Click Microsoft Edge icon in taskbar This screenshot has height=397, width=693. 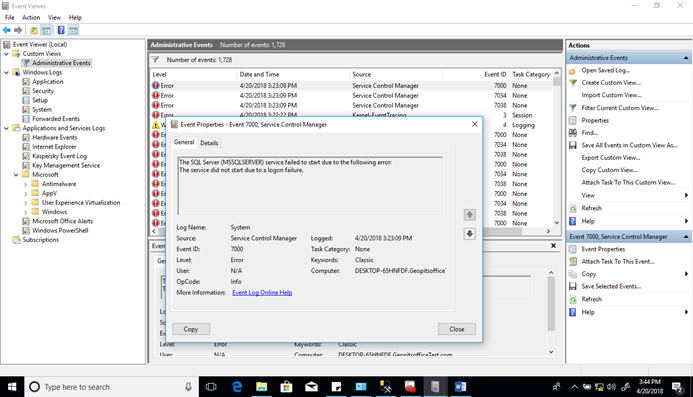click(x=237, y=387)
